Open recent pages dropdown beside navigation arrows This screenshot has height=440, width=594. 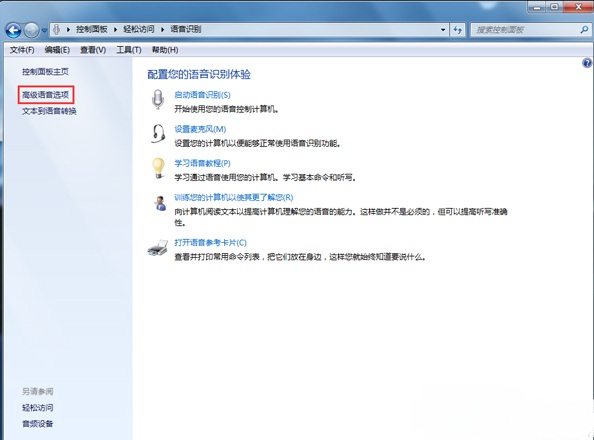click(44, 30)
